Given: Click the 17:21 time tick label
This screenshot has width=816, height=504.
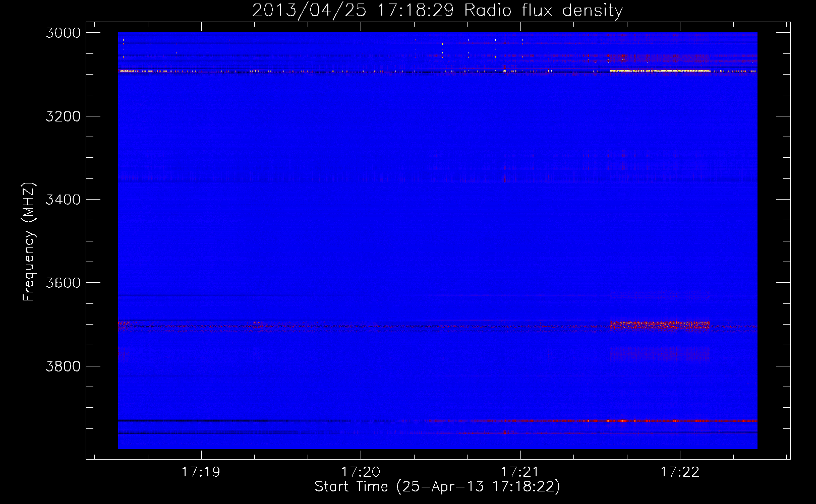Looking at the screenshot, I should pyautogui.click(x=520, y=472).
